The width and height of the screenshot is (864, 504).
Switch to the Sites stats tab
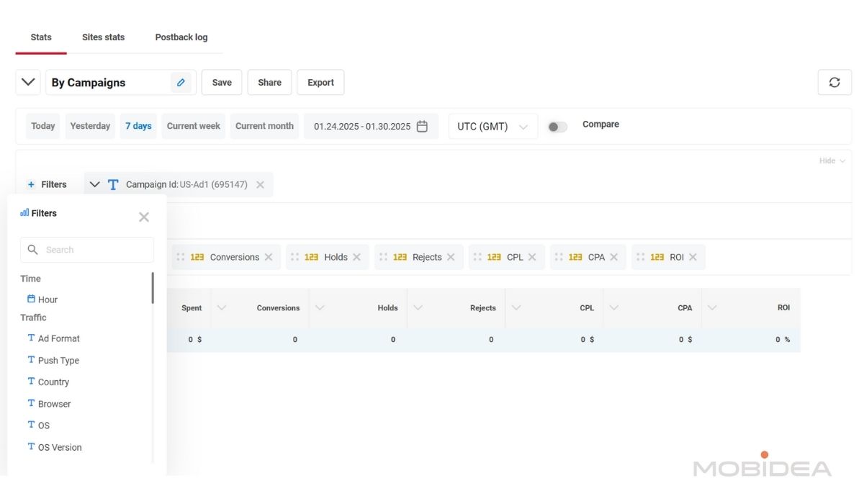click(x=103, y=37)
